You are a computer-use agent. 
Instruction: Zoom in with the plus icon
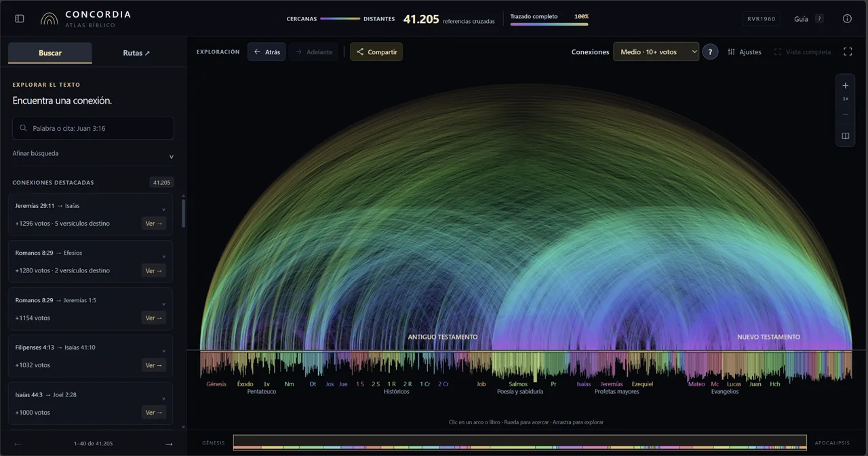coord(846,86)
